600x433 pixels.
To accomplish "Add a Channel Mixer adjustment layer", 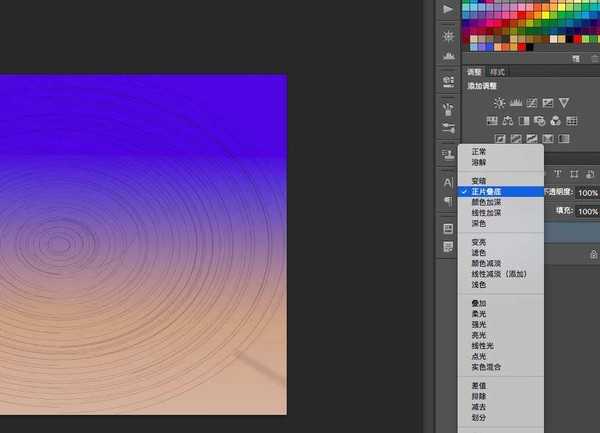I will click(556, 121).
